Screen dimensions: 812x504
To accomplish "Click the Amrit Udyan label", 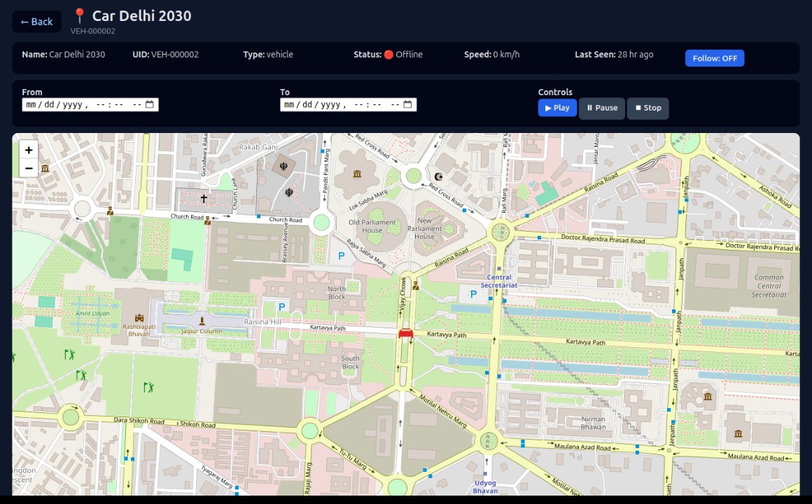I will click(92, 314).
